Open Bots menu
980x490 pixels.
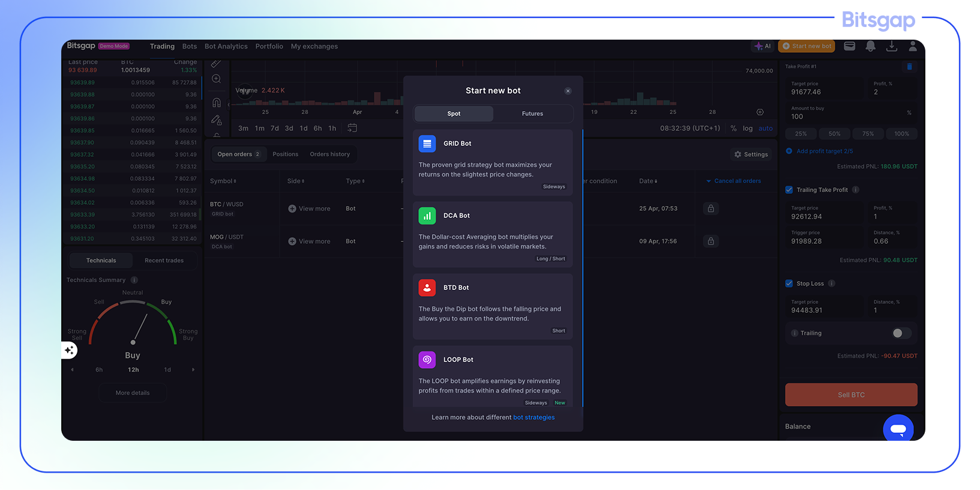click(190, 46)
